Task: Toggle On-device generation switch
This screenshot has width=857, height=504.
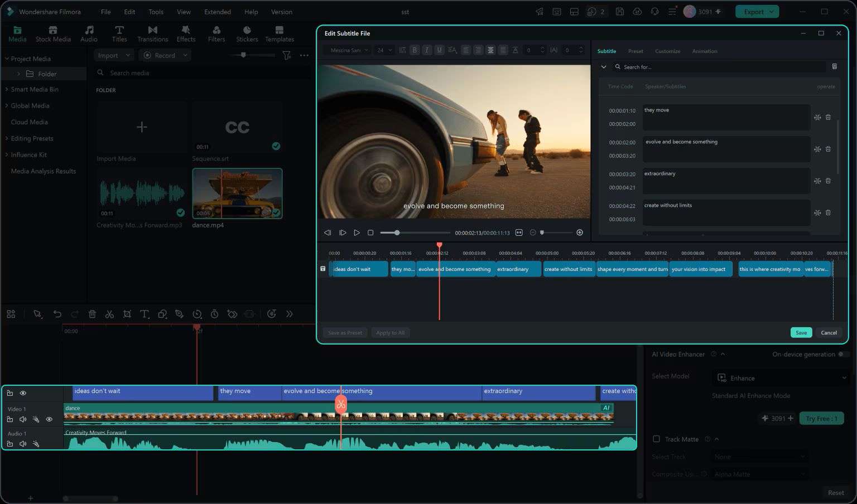Action: (x=844, y=354)
